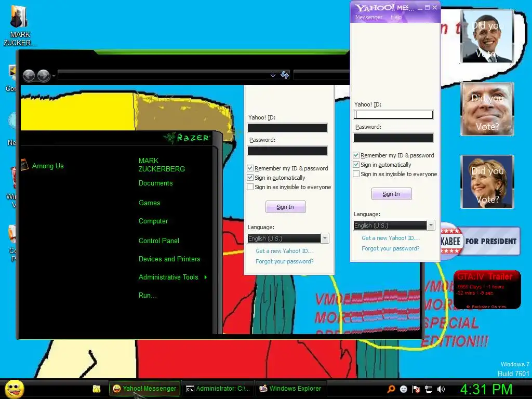Click the Obama 'Did you Vote?' gadget picture
532x399 pixels.
[487, 36]
